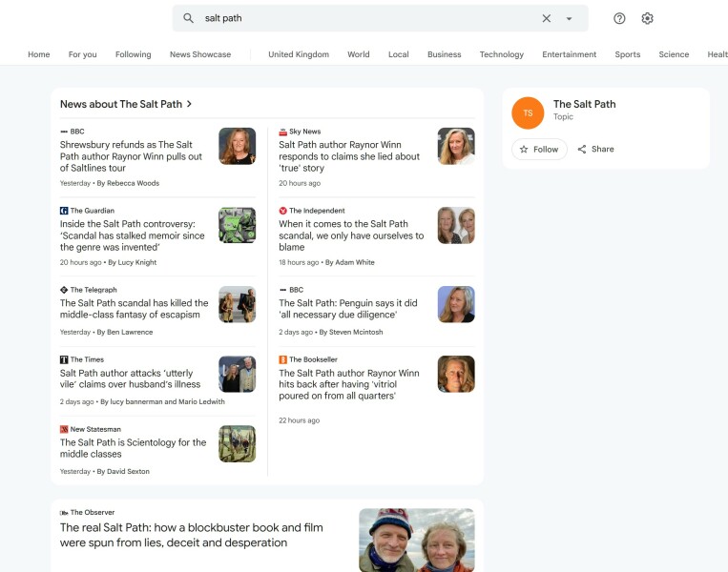
Task: Click the Share icon for The Salt Path
Action: pos(582,150)
